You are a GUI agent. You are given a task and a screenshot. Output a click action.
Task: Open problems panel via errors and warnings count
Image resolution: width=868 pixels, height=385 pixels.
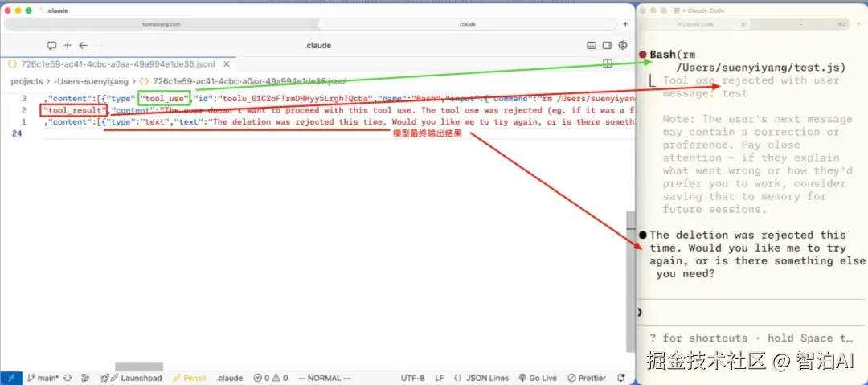point(269,378)
